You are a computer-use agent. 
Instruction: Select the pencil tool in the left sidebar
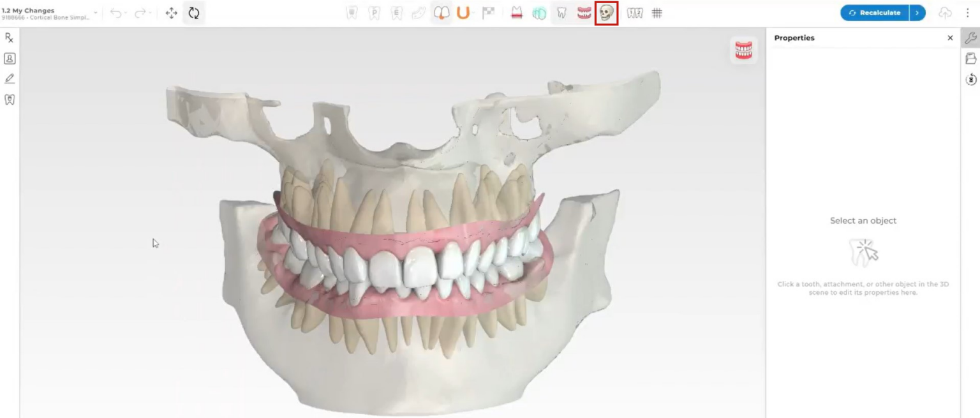pos(8,78)
